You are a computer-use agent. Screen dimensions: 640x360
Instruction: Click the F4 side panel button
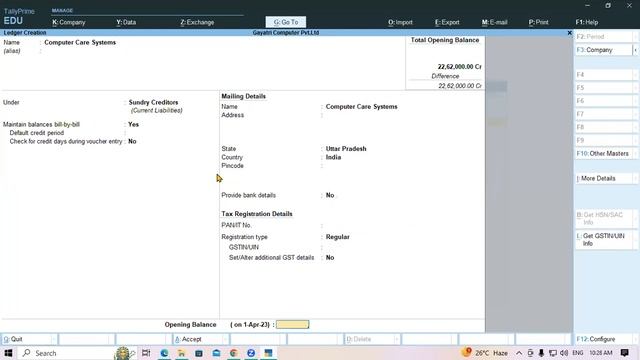(605, 75)
